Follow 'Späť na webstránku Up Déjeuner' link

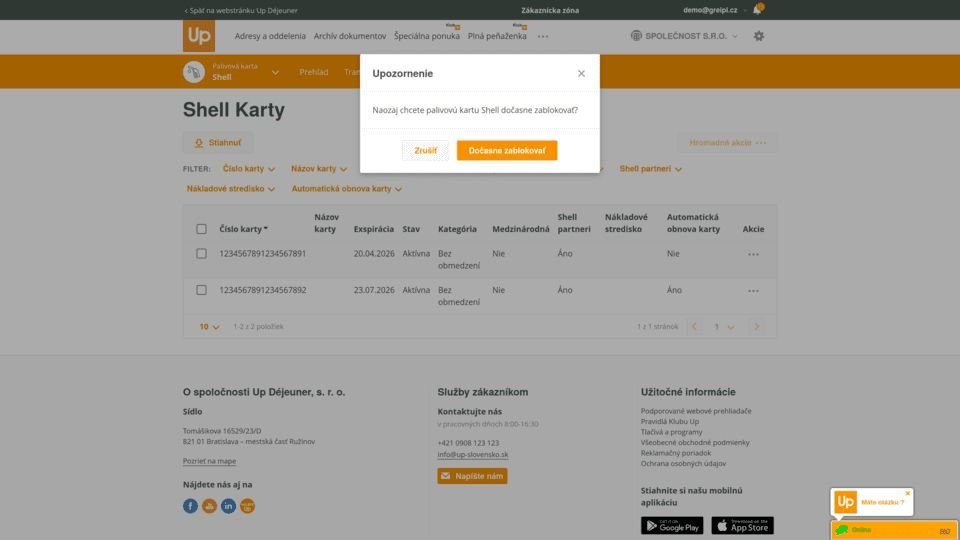click(x=241, y=10)
